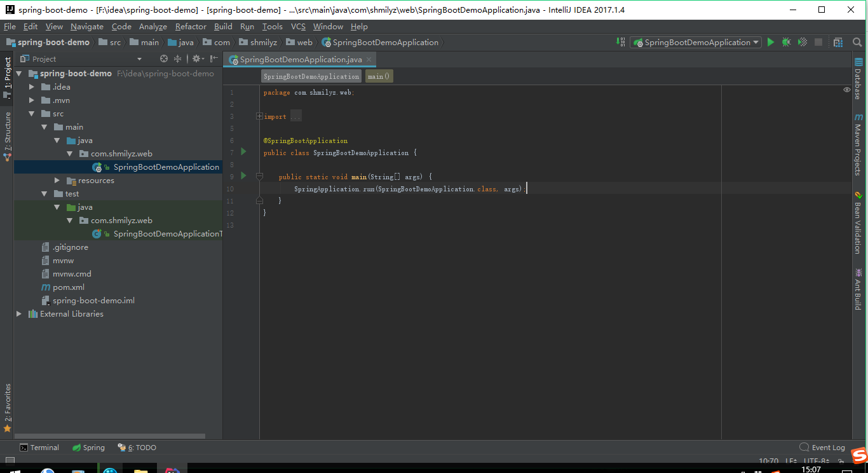868x473 pixels.
Task: Open the run configurations dropdown
Action: 696,41
